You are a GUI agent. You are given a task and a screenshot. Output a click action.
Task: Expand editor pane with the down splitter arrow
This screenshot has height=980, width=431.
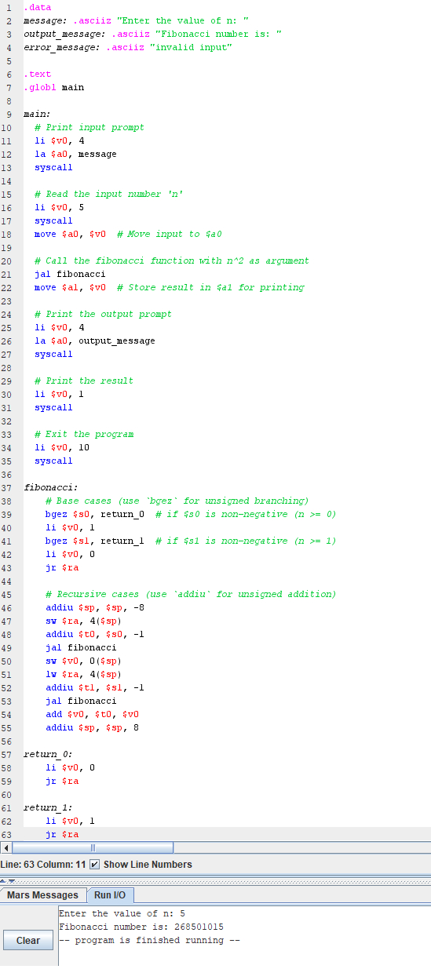click(x=11, y=880)
